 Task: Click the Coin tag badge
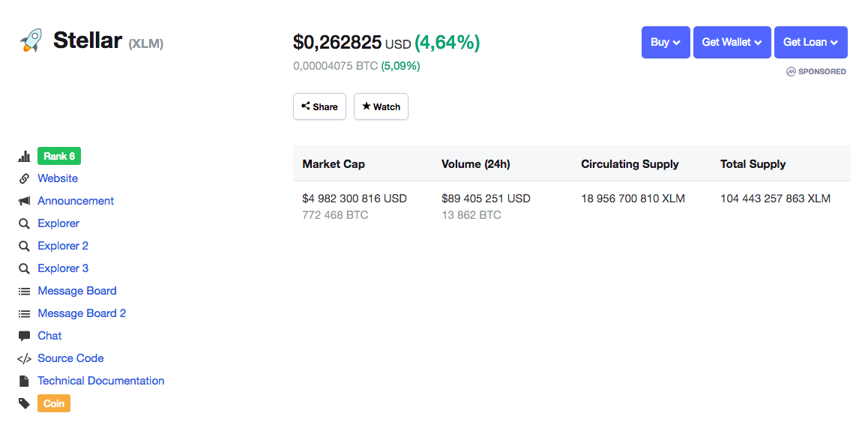click(54, 403)
